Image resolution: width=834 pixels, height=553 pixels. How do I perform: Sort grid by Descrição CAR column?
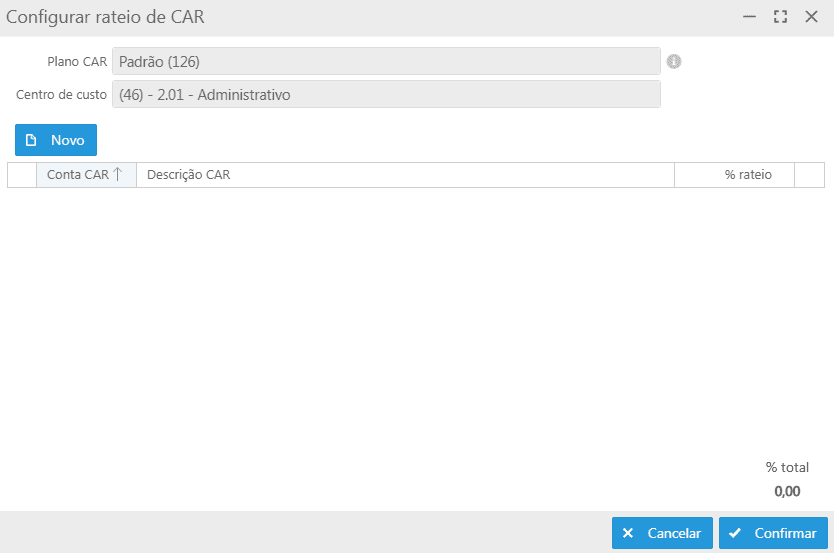pos(189,175)
